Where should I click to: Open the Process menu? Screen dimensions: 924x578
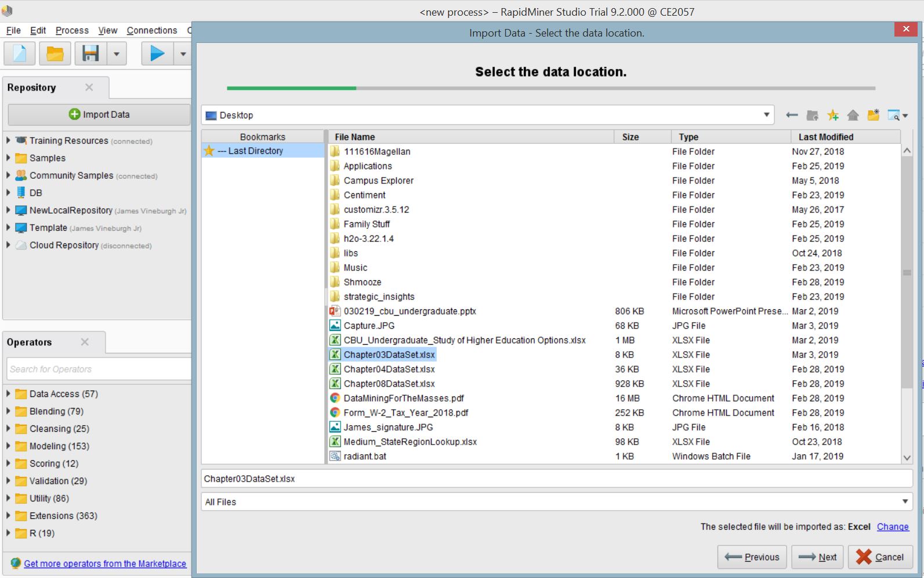[x=72, y=30]
